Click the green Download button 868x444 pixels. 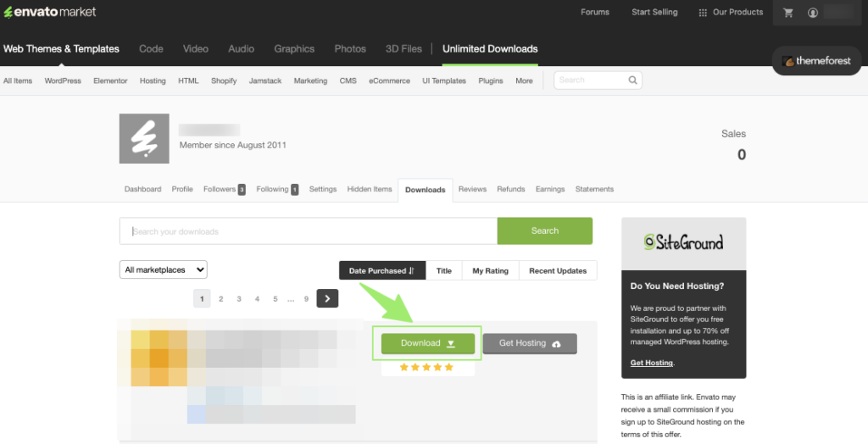point(427,343)
